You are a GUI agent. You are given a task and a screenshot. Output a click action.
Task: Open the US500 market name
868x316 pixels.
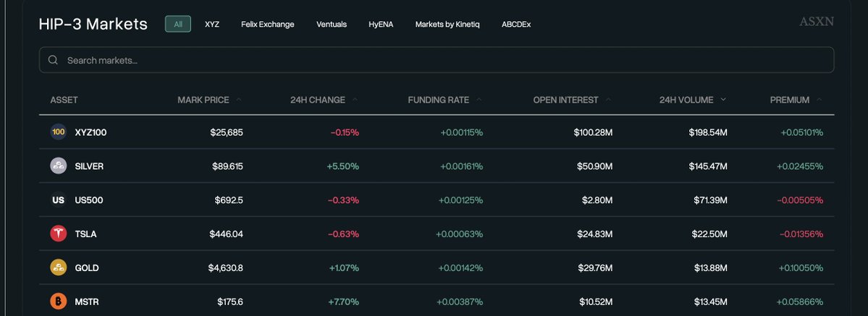[x=89, y=200]
